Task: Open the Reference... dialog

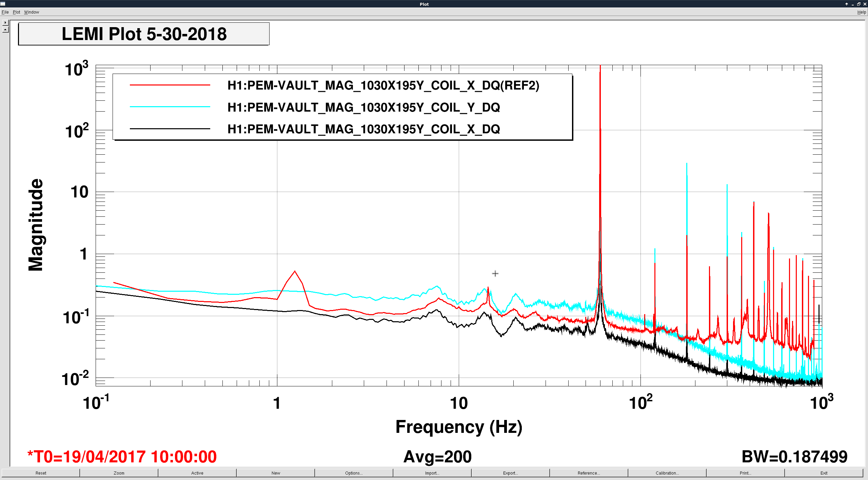Action: 589,473
